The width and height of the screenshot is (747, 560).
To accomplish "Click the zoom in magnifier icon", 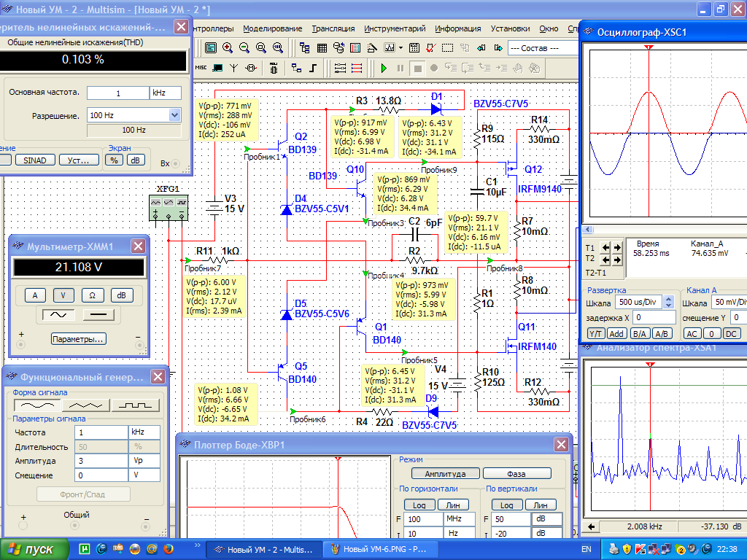I will (228, 48).
